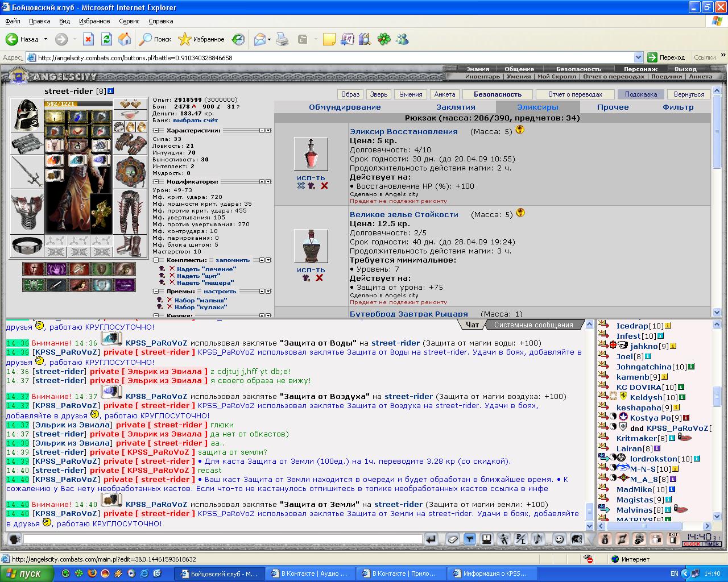The width and height of the screenshot is (728, 582).
Task: Open the smiley emoticons picker
Action: pos(559,539)
